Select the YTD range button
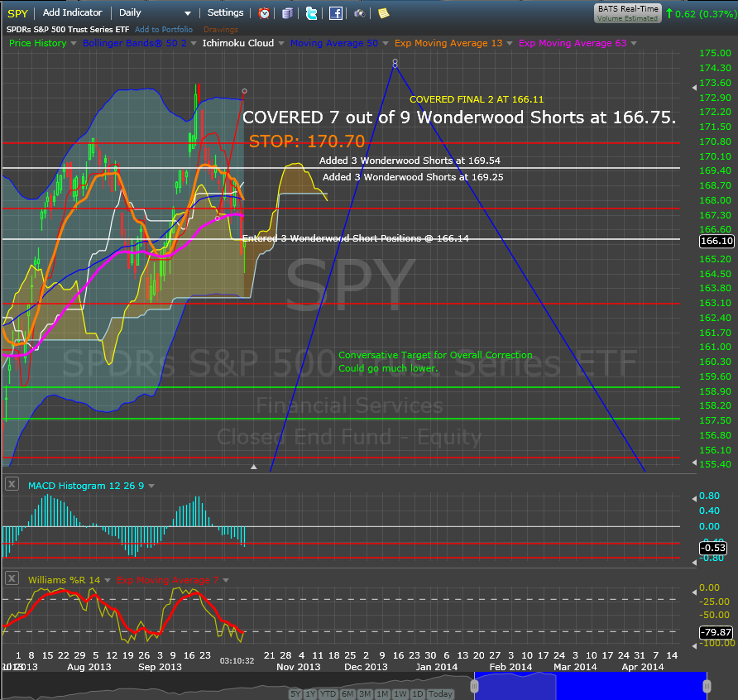 (x=328, y=694)
